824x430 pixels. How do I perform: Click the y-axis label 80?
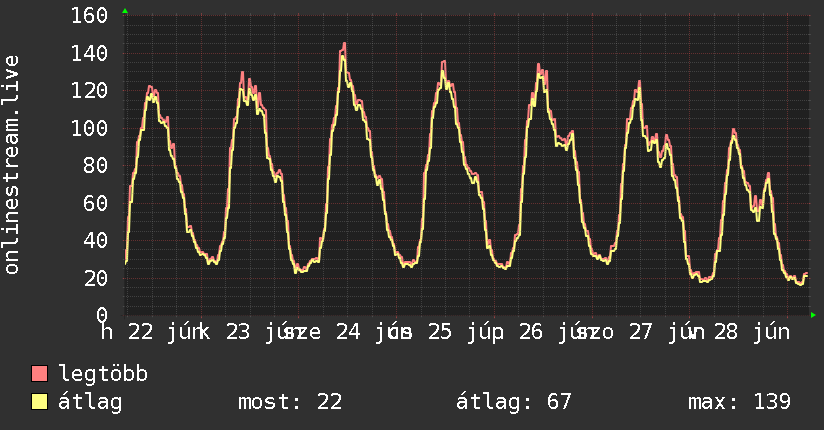point(96,166)
